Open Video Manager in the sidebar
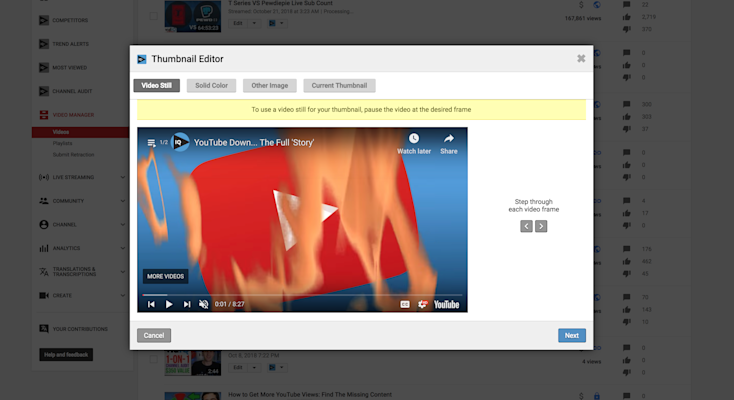This screenshot has height=400, width=734. coord(73,115)
